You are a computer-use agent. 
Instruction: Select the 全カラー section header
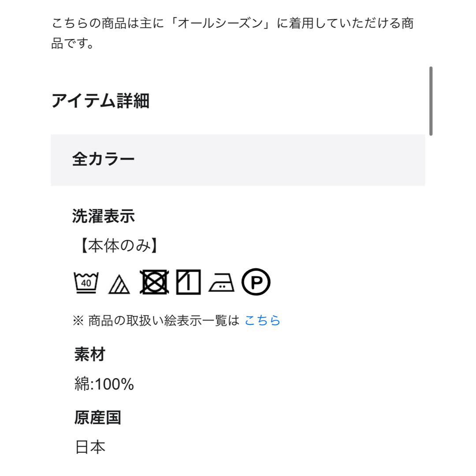(238, 160)
